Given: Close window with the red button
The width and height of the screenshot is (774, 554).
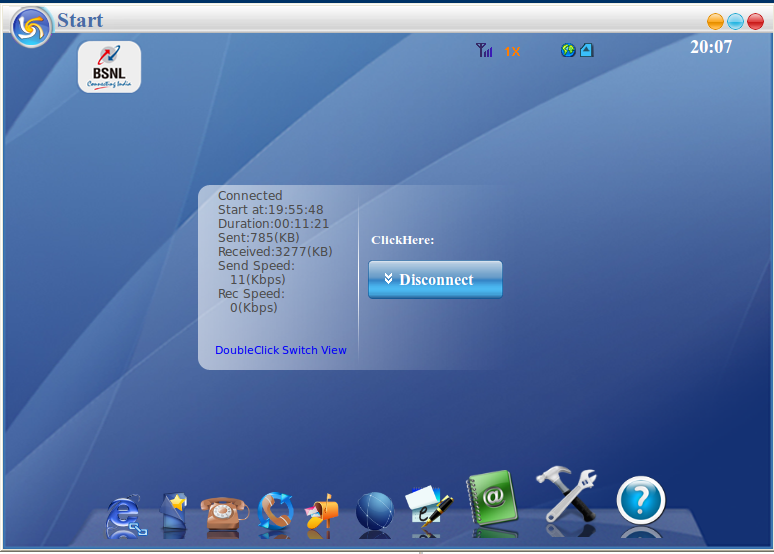Looking at the screenshot, I should click(x=755, y=22).
